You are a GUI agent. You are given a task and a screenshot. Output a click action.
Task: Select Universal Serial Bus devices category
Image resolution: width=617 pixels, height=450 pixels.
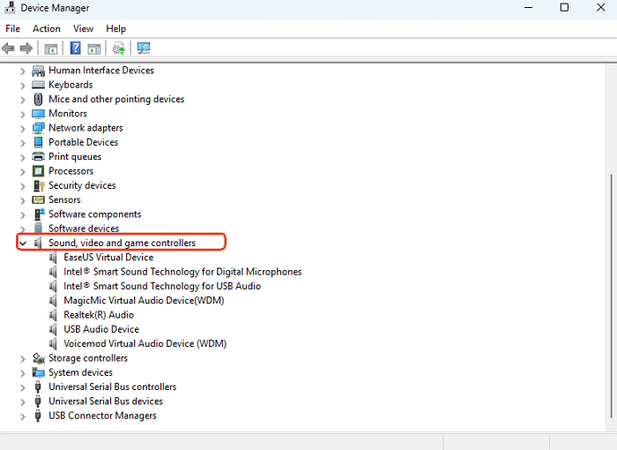(x=105, y=401)
